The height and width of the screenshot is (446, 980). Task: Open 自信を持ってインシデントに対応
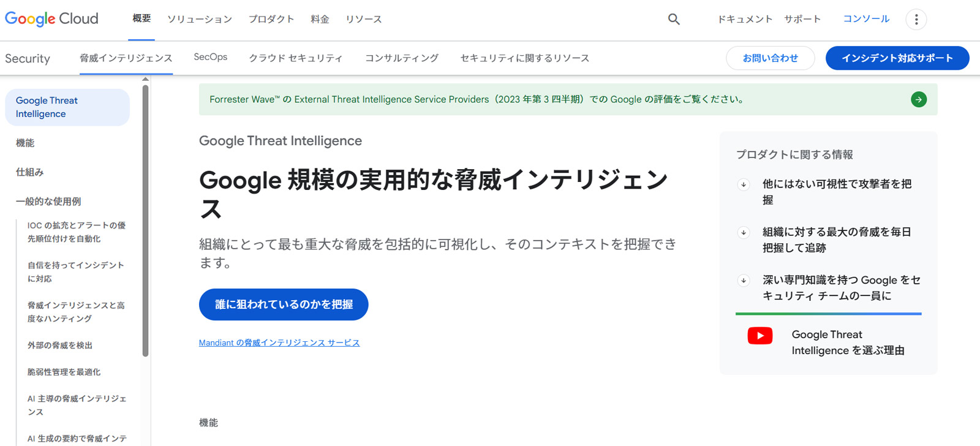coord(76,272)
